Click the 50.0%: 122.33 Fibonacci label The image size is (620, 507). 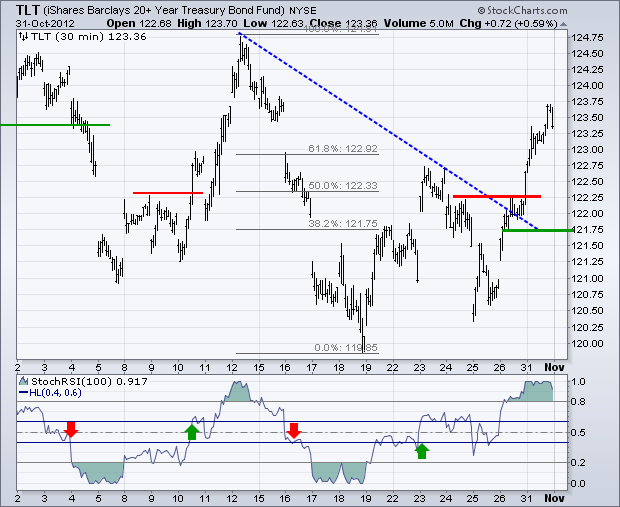coord(343,185)
